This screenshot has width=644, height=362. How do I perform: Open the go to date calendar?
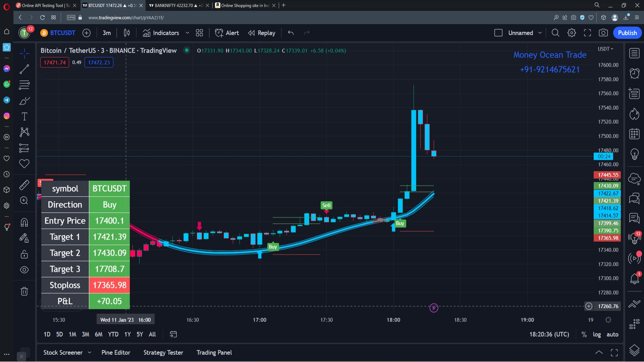pos(173,335)
